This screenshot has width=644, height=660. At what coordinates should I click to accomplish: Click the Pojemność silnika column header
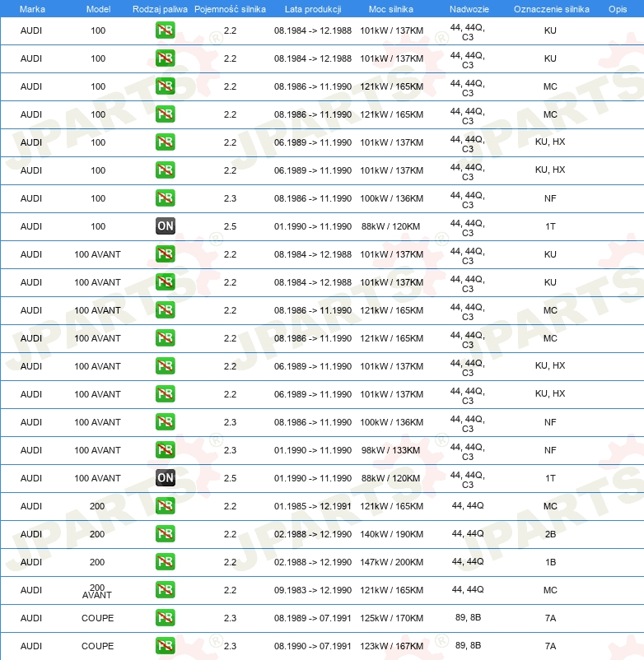(230, 9)
